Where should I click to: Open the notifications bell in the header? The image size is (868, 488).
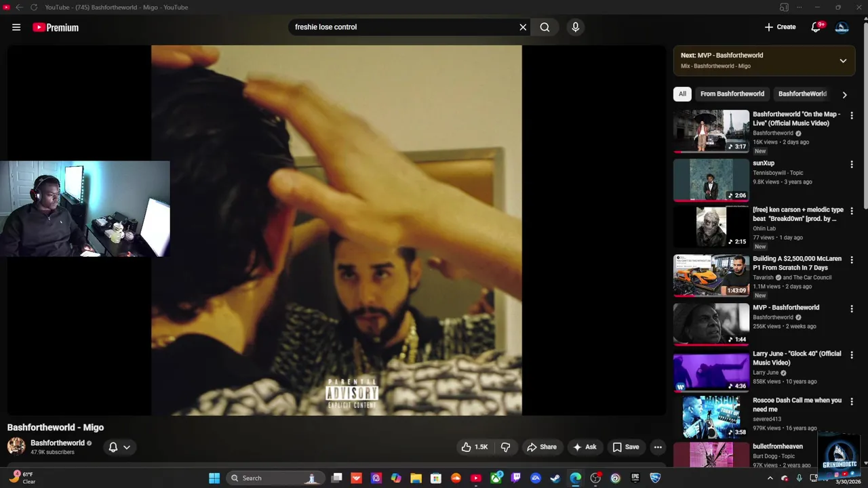pos(816,27)
